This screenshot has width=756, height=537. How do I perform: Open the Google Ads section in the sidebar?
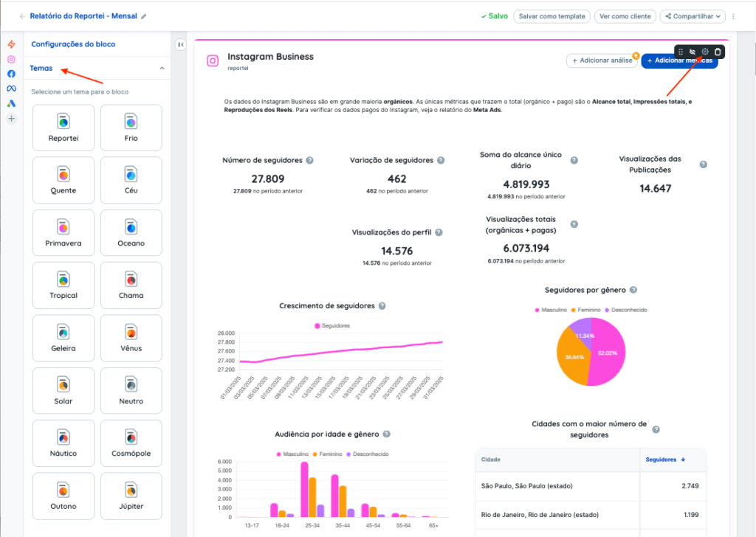point(11,103)
